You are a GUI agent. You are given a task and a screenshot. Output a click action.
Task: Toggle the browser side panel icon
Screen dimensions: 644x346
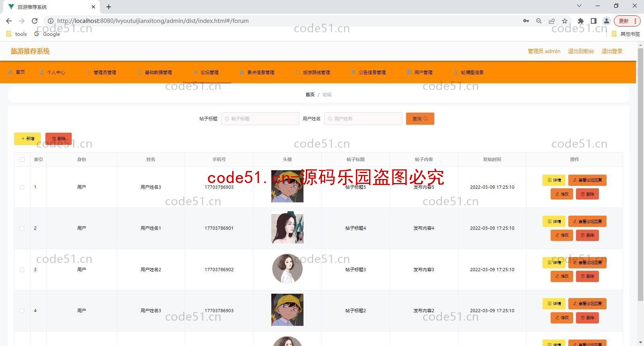coord(593,21)
